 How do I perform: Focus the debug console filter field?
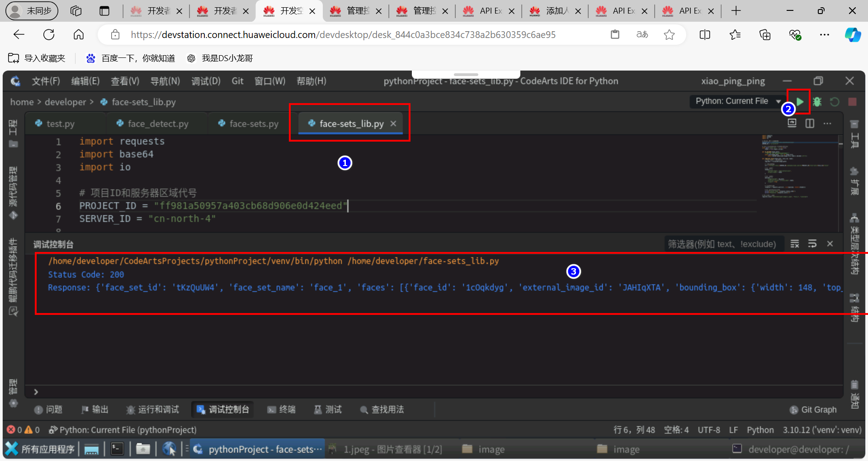(x=722, y=244)
